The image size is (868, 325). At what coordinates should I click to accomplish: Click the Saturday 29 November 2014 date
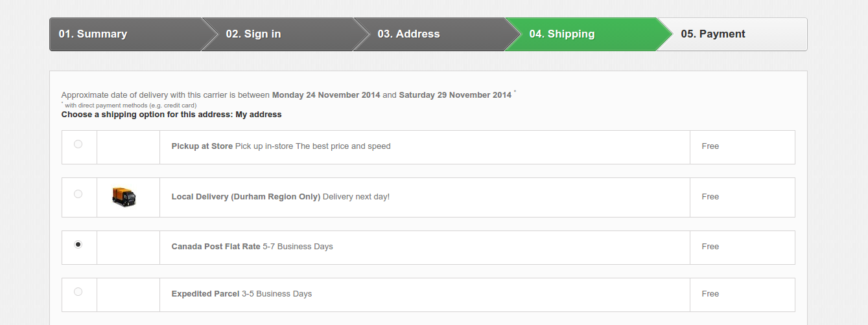(x=455, y=95)
